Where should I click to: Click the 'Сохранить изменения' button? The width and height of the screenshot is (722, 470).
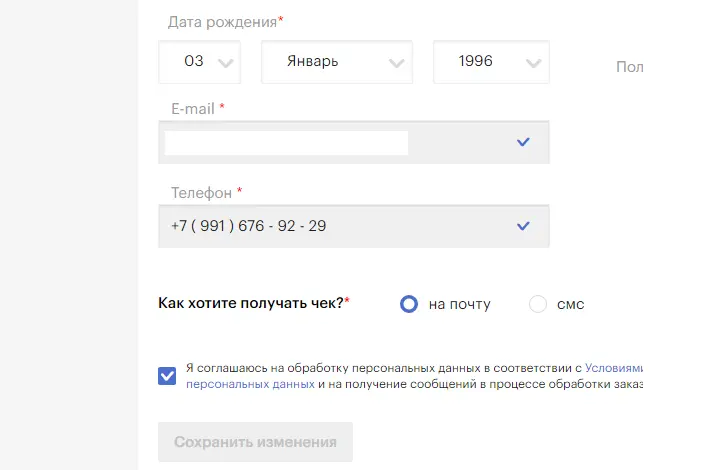[x=256, y=442]
